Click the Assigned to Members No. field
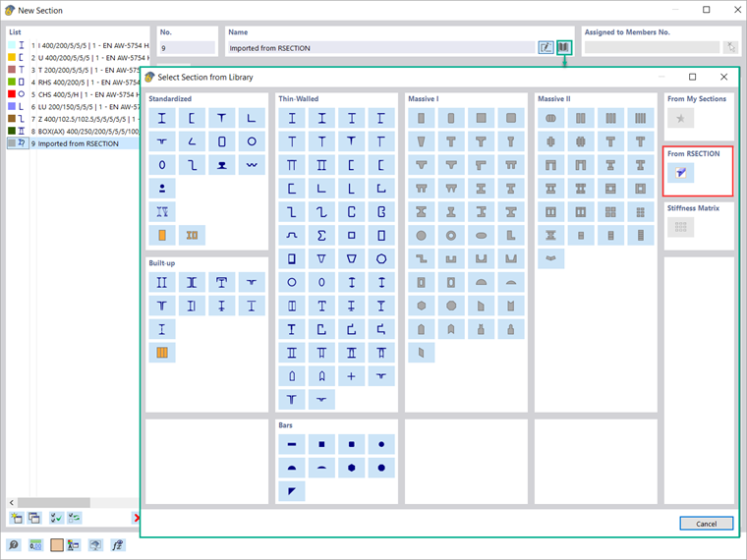Viewport: 747px width, 560px height. pos(652,47)
